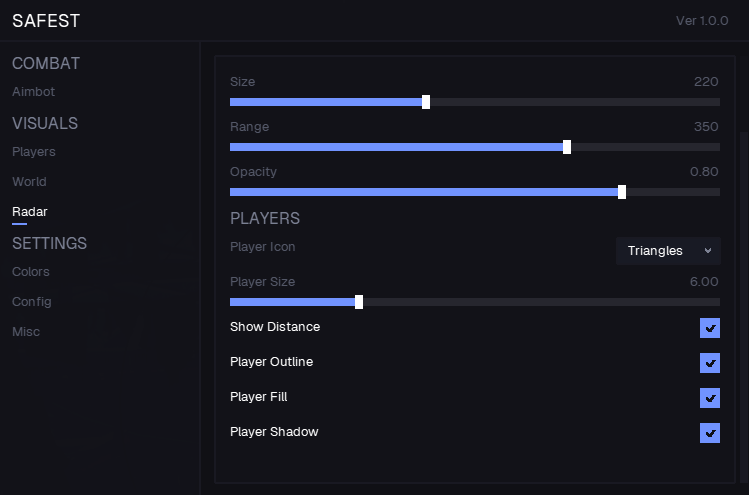Toggle the Player Fill checkbox
This screenshot has height=495, width=749.
[710, 398]
